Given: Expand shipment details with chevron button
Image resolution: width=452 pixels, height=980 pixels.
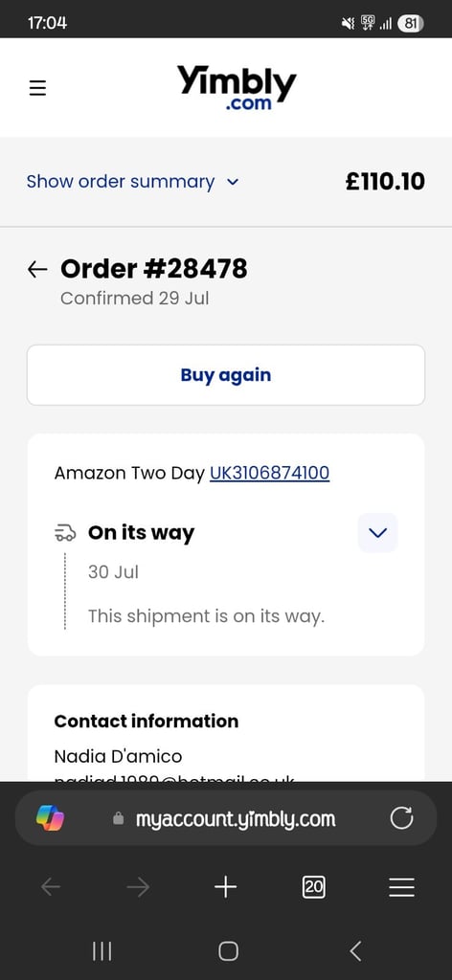Looking at the screenshot, I should 377,532.
